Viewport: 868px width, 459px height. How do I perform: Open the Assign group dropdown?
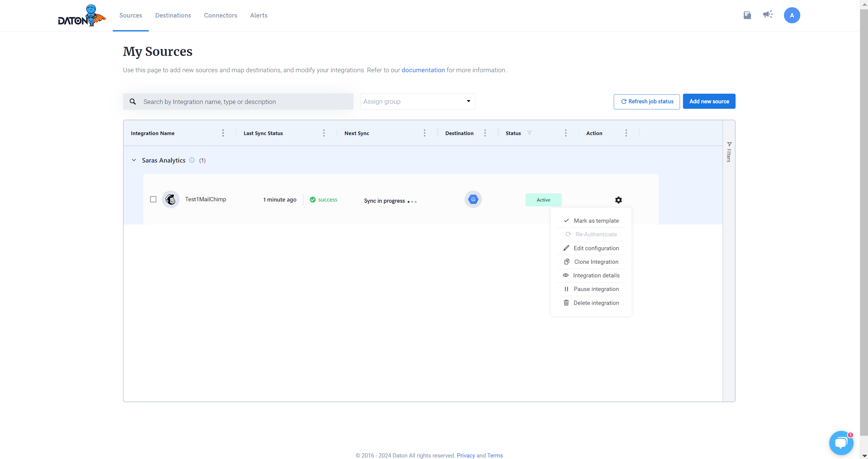(x=417, y=101)
